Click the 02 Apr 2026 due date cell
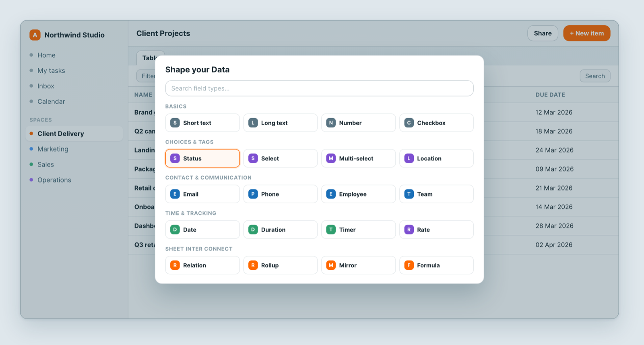644x345 pixels. coord(554,244)
